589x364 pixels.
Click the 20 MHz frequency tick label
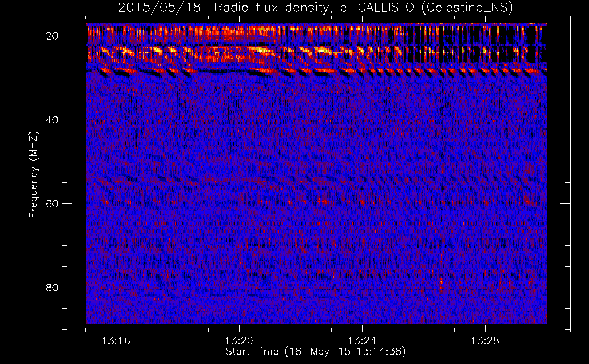52,36
